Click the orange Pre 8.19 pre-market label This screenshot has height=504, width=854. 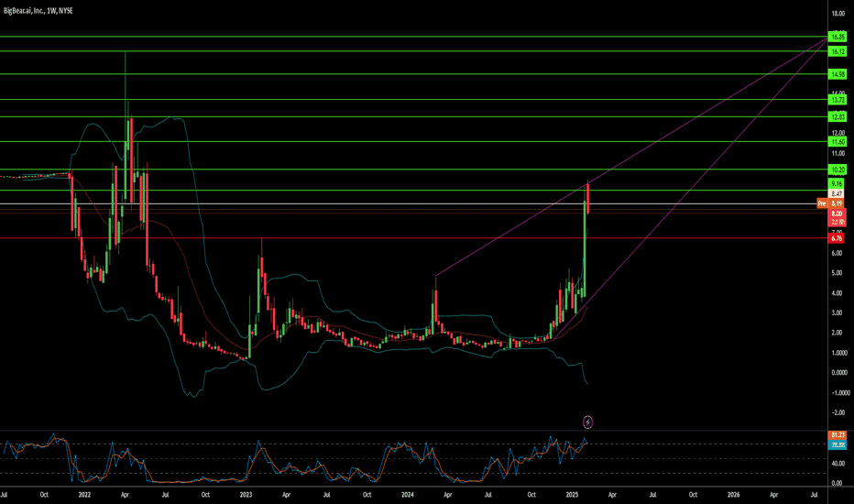pos(831,203)
